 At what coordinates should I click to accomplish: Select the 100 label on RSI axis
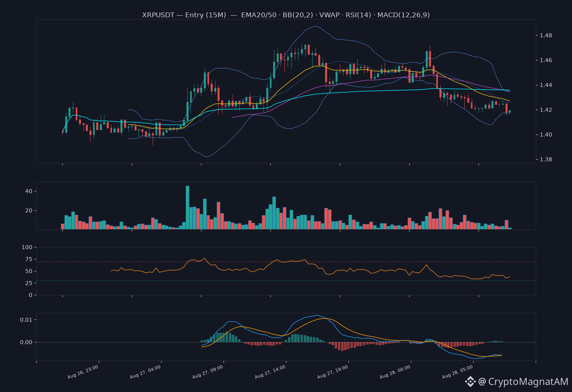coord(27,247)
